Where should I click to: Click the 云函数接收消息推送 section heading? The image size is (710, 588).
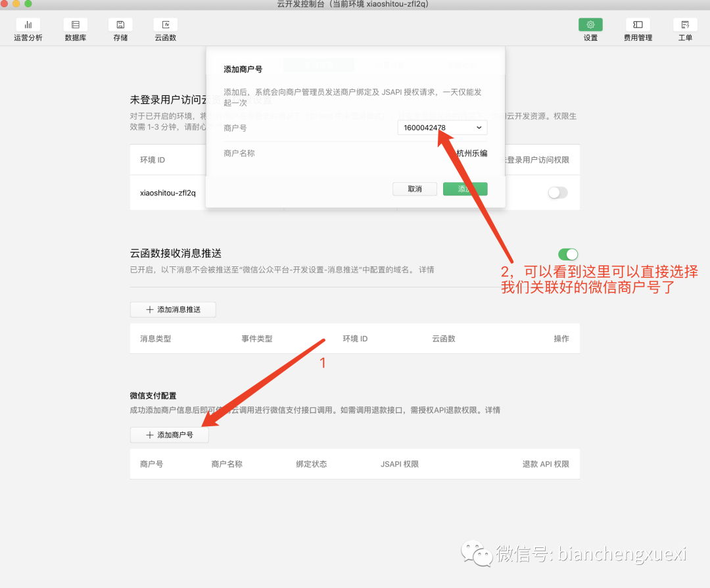pyautogui.click(x=176, y=253)
